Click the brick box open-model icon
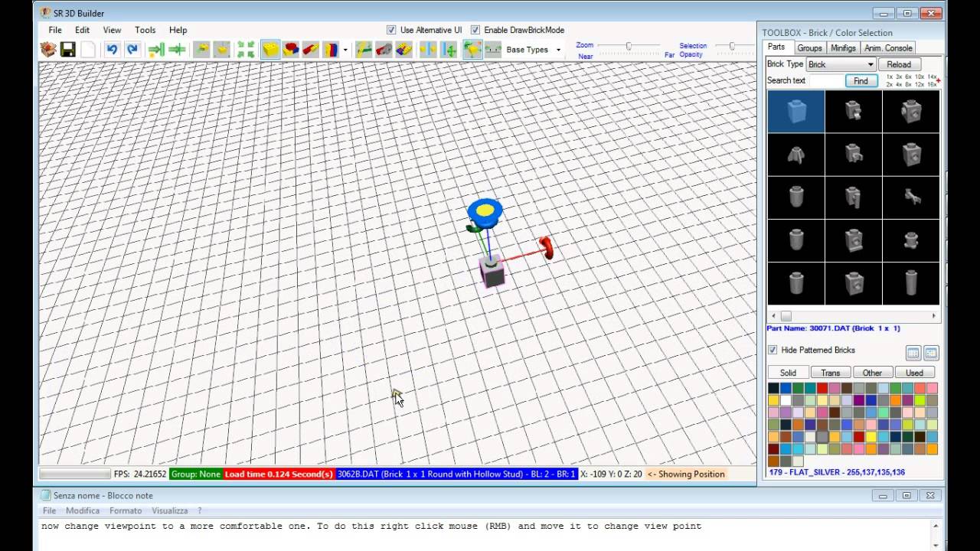 (48, 50)
